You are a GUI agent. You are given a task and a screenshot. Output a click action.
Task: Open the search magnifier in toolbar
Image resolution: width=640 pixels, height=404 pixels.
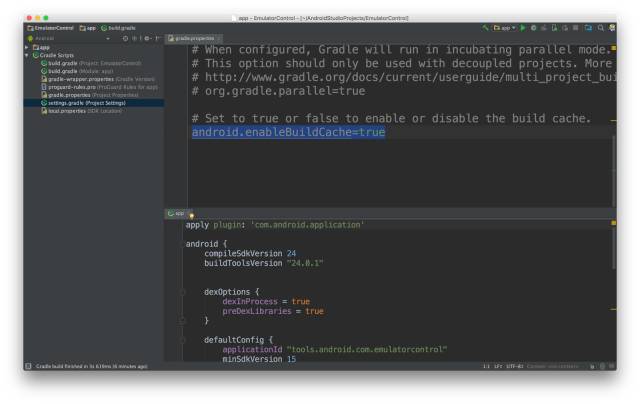601,28
